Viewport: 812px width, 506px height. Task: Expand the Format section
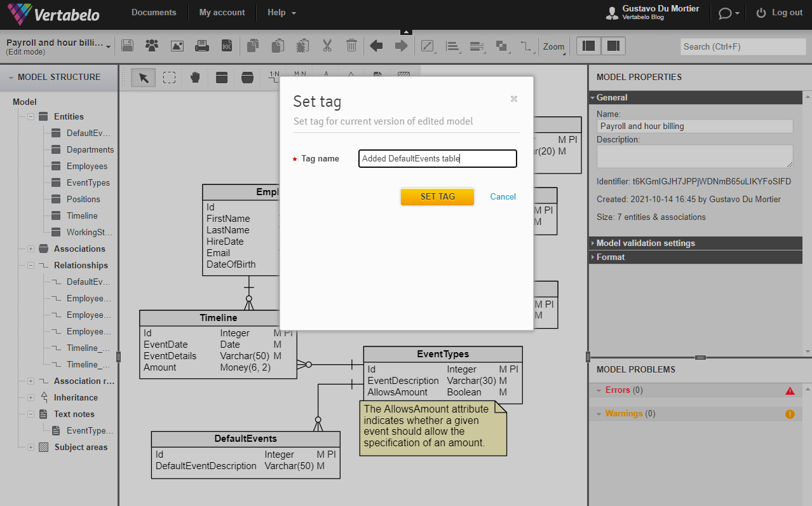[x=695, y=257]
